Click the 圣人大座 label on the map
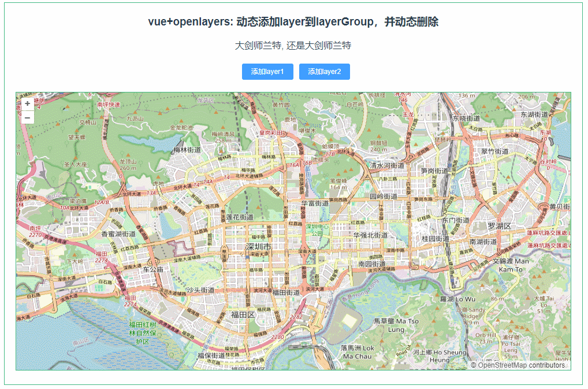588x389 pixels. 75,164
